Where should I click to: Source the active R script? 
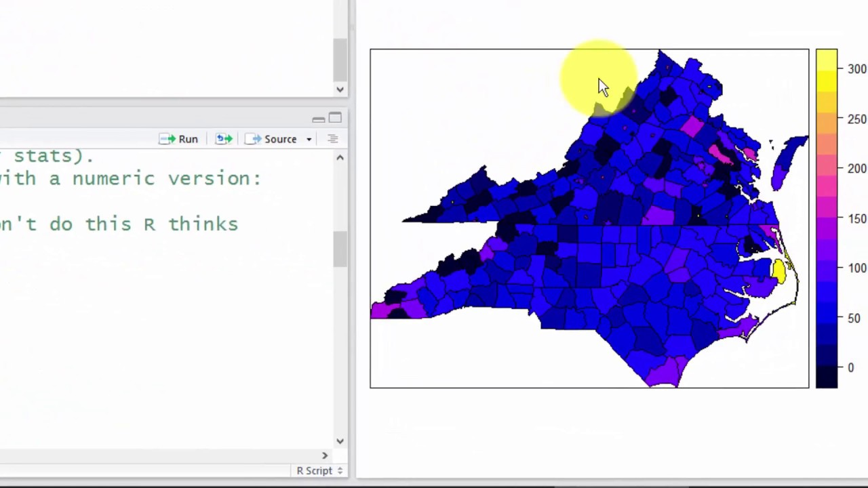(x=272, y=139)
